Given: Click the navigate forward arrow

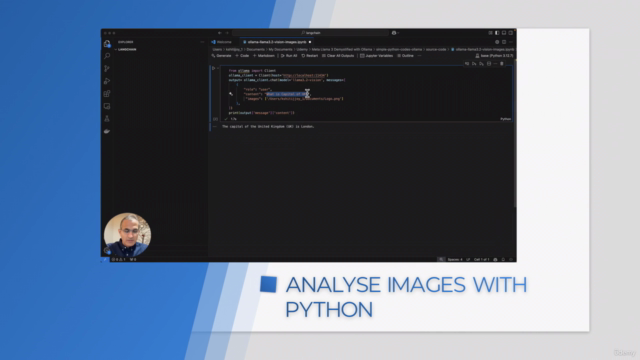Looking at the screenshot, I should click(227, 33).
